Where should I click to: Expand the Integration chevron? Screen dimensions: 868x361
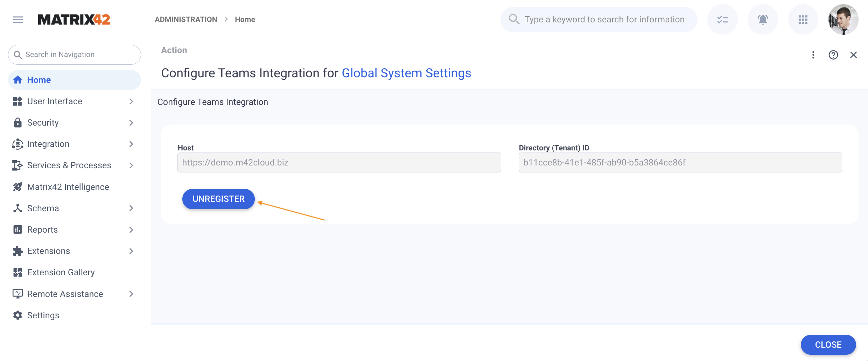click(x=131, y=144)
